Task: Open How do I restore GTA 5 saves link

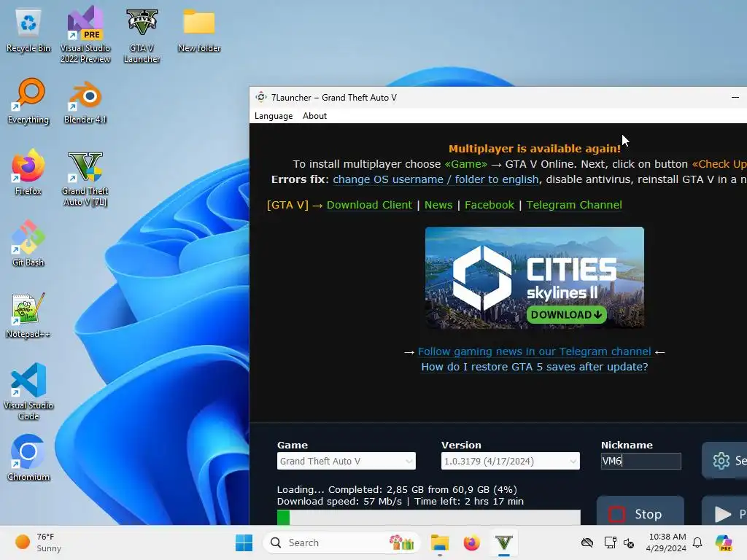Action: click(535, 367)
